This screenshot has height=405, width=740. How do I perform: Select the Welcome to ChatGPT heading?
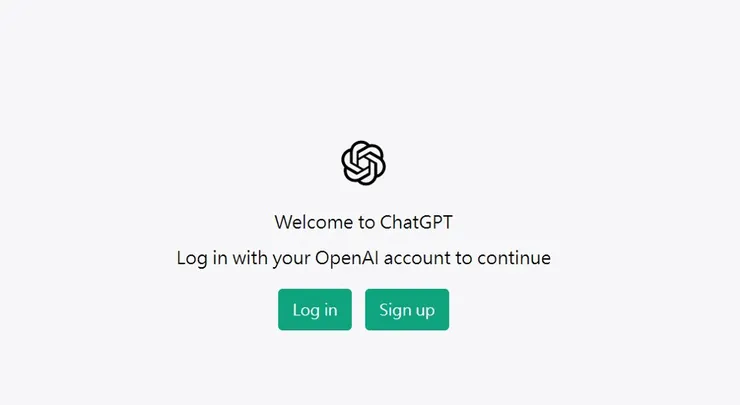pos(363,222)
